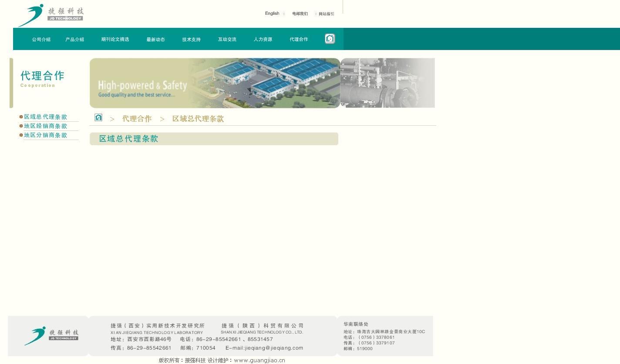The width and height of the screenshot is (620, 364).
Task: Open 地区经销商条款 in the sidebar
Action: (46, 126)
